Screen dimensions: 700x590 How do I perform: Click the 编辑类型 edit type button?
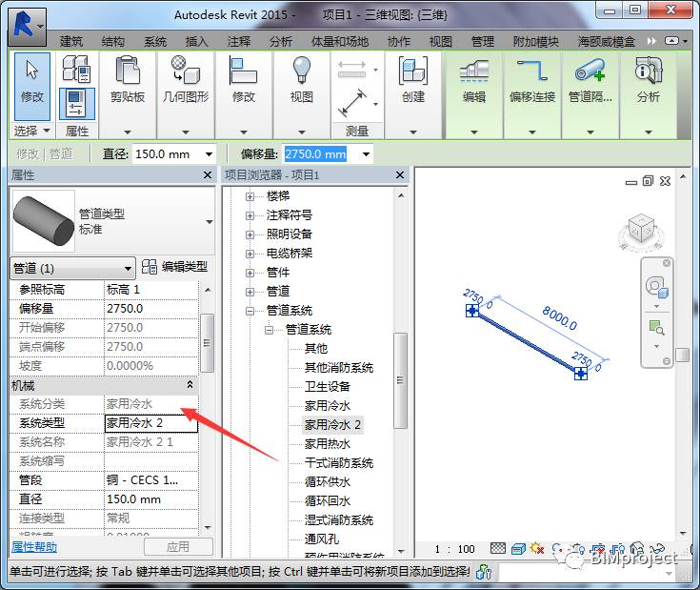click(174, 267)
